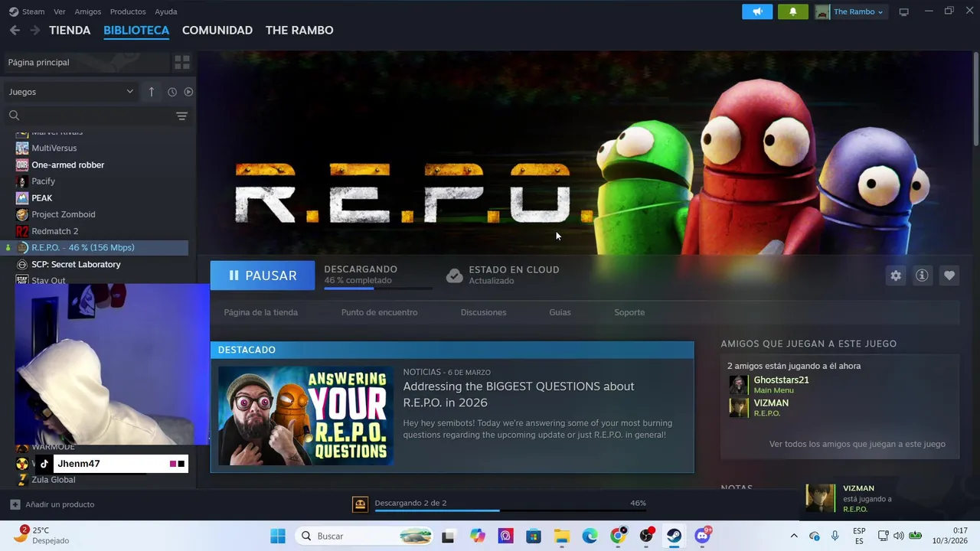This screenshot has width=980, height=551.
Task: Open The Rambo account dropdown
Action: 850,11
